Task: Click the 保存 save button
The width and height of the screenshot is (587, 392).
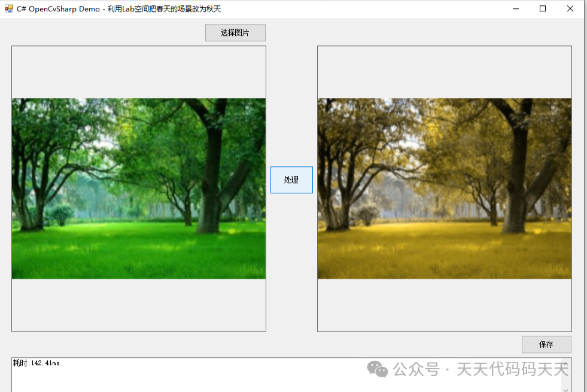Action: 546,344
